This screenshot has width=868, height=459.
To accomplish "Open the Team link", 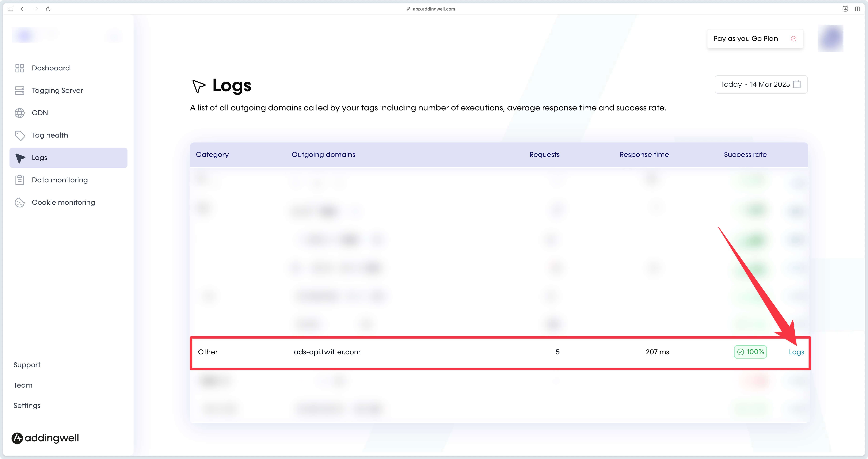I will [23, 385].
